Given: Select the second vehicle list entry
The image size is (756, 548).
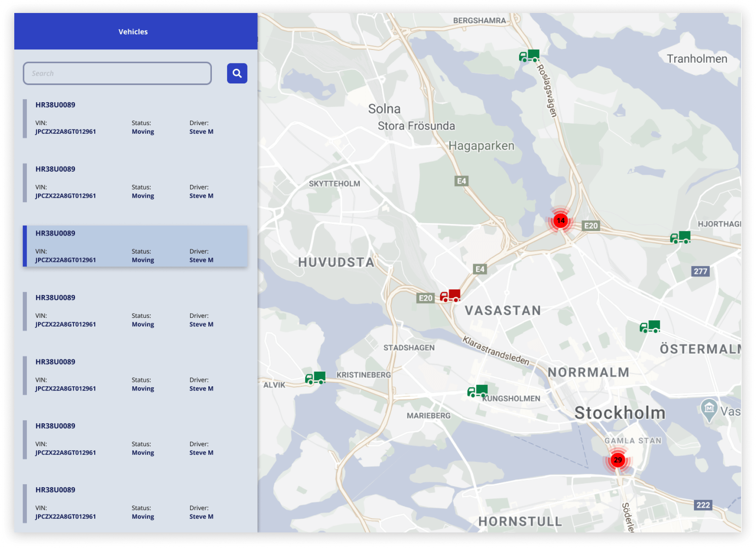Looking at the screenshot, I should click(135, 182).
